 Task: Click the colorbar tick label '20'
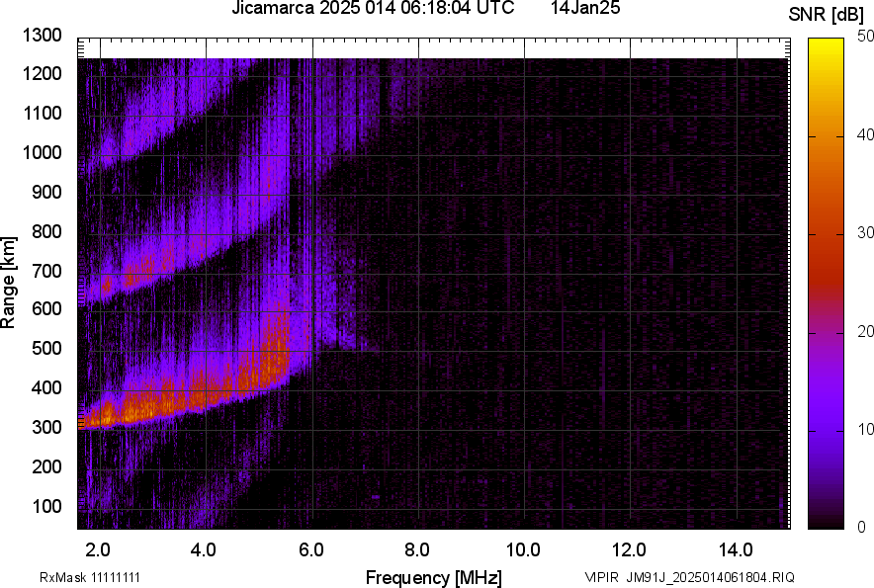click(x=866, y=332)
